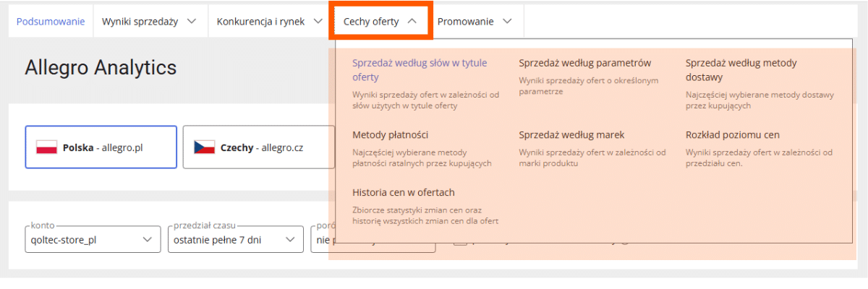Select Polska allegro.pl marketplace
This screenshot has width=868, height=289.
coord(101,147)
